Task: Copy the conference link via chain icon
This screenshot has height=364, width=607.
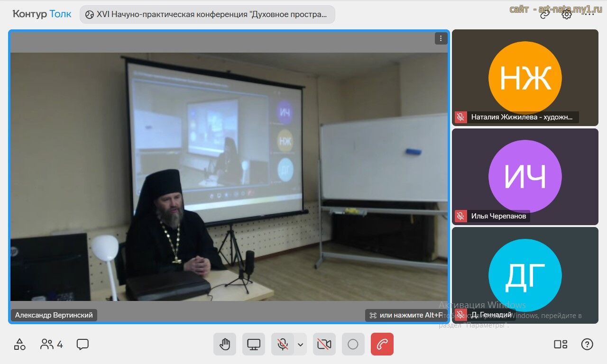Action: click(545, 14)
